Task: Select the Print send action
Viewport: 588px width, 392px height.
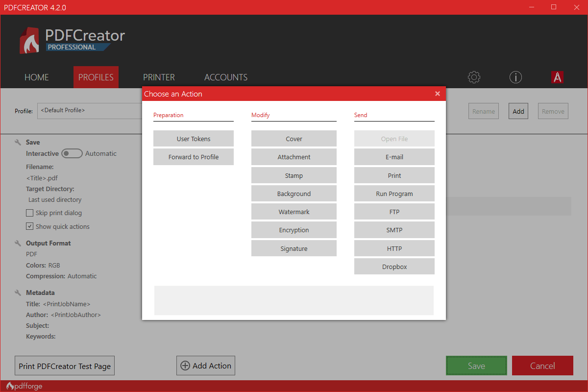Action: coord(394,175)
